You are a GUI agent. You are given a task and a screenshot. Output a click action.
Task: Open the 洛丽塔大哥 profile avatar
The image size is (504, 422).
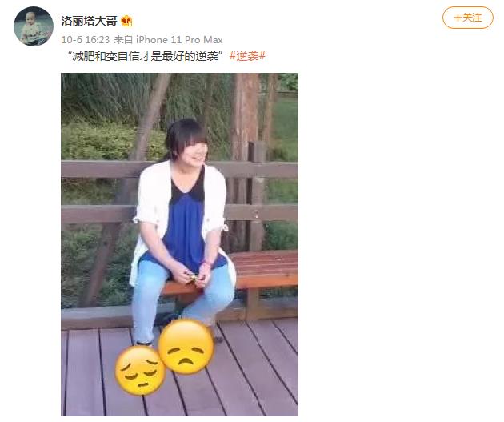(34, 26)
